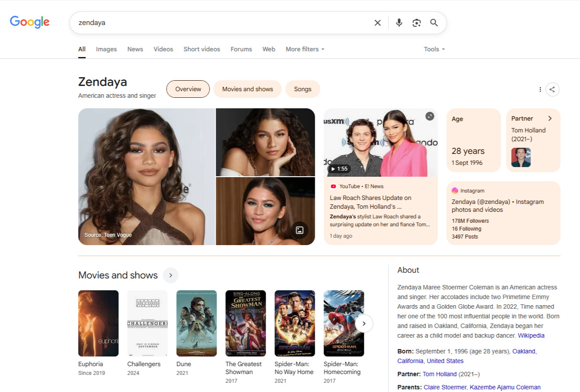Clear the search box with X icon

click(x=377, y=23)
